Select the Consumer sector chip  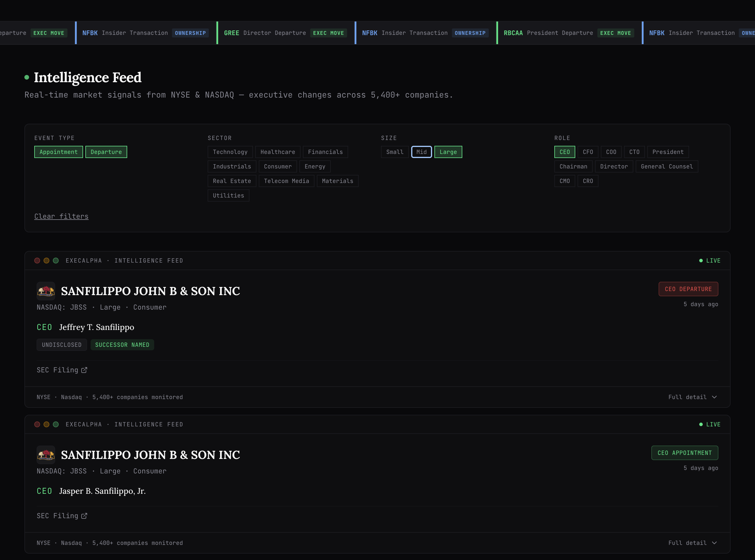coord(278,166)
